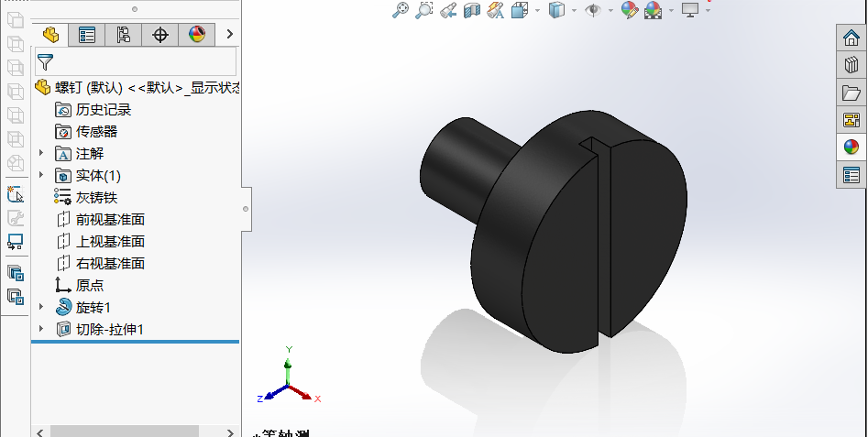
Task: Expand the 实体(1) tree node
Action: point(41,175)
